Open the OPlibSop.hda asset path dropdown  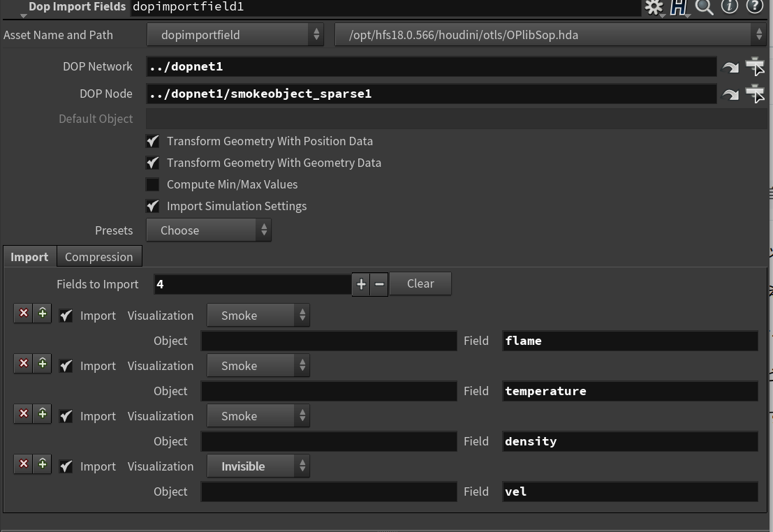coord(550,35)
